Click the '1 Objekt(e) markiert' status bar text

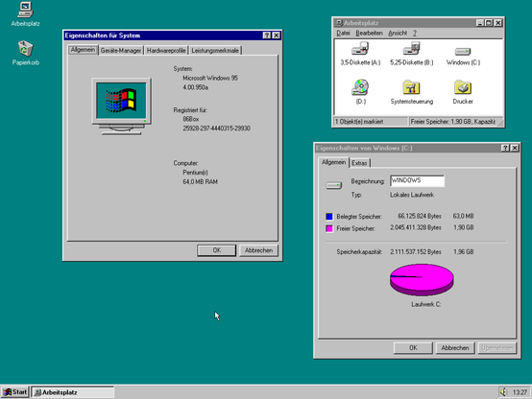(359, 122)
